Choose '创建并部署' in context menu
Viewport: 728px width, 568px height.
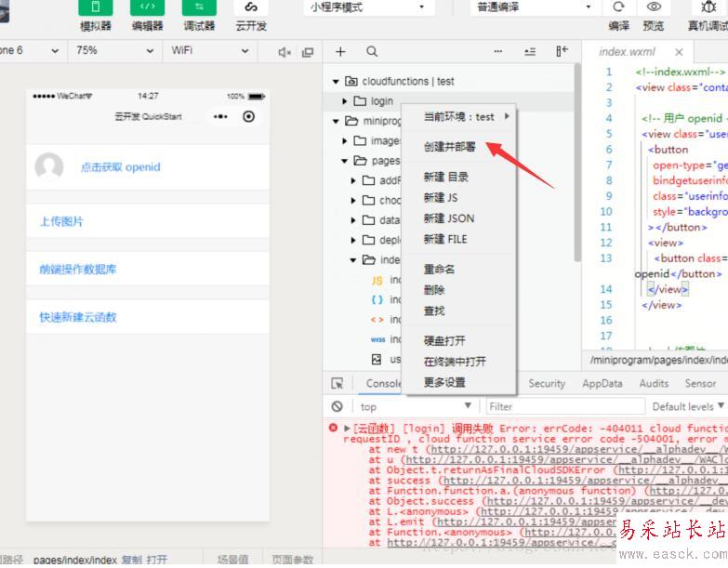click(x=449, y=147)
